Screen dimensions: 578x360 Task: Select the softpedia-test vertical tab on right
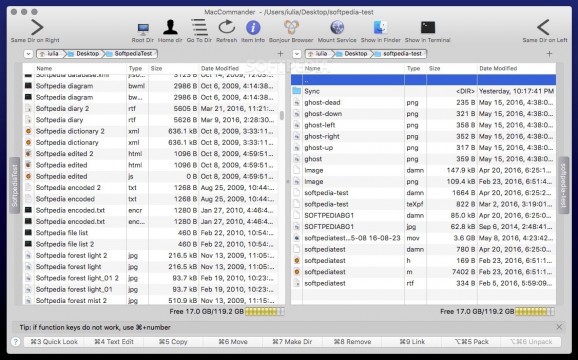564,185
